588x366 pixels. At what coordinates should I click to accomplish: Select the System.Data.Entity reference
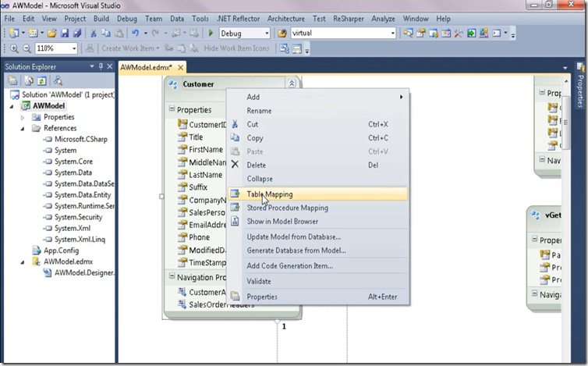(x=83, y=195)
